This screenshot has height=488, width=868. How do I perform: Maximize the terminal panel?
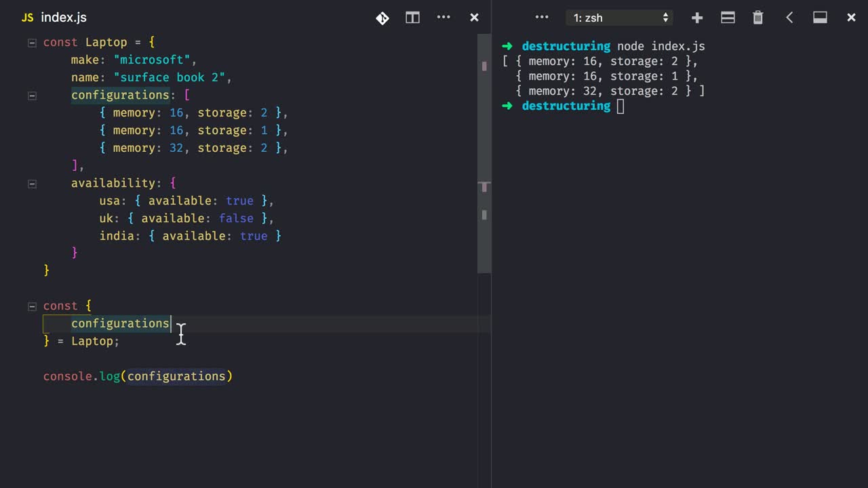820,18
